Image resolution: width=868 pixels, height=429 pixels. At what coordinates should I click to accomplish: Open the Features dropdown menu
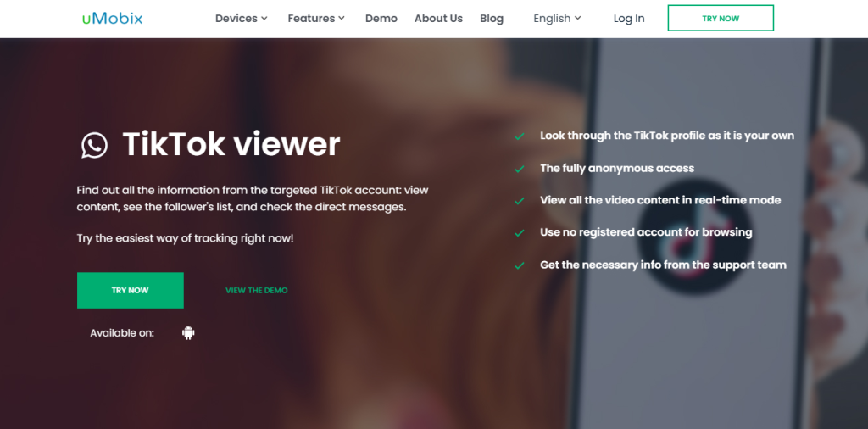[x=316, y=18]
